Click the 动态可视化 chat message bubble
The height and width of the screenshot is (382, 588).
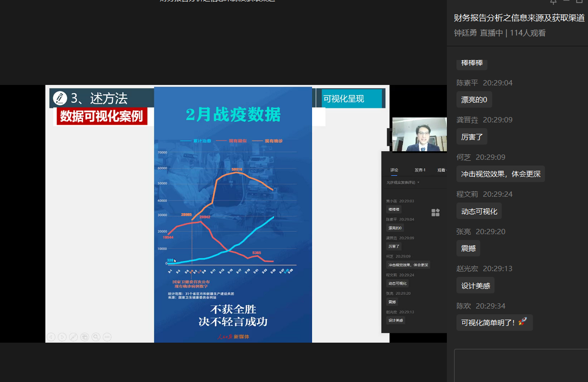[x=479, y=211]
